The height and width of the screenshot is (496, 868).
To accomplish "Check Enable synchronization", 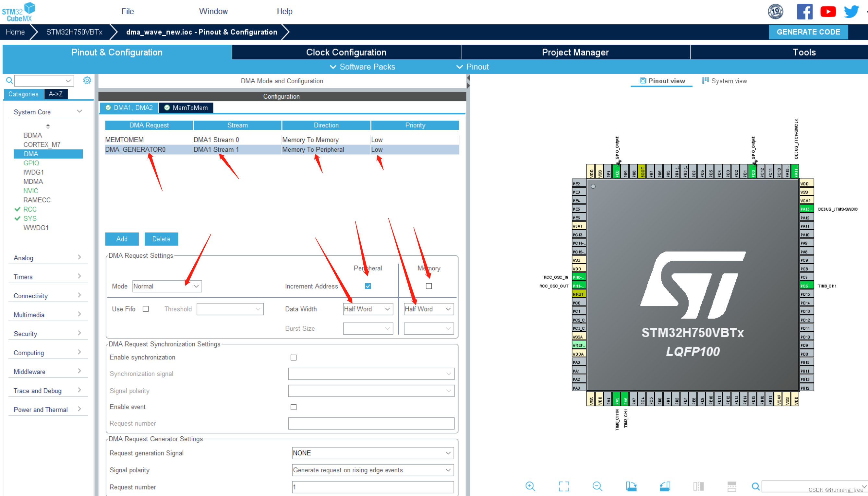I will pos(293,357).
